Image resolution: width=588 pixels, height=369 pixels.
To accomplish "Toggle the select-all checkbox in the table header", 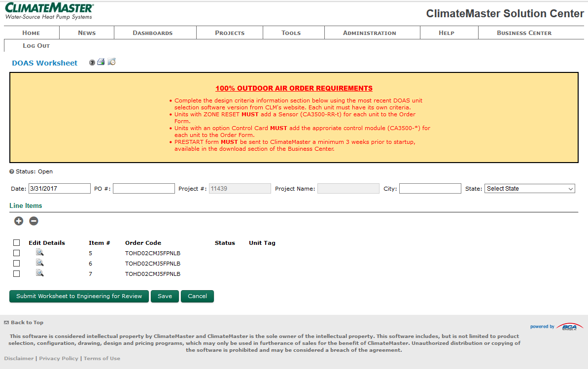I will (16, 242).
